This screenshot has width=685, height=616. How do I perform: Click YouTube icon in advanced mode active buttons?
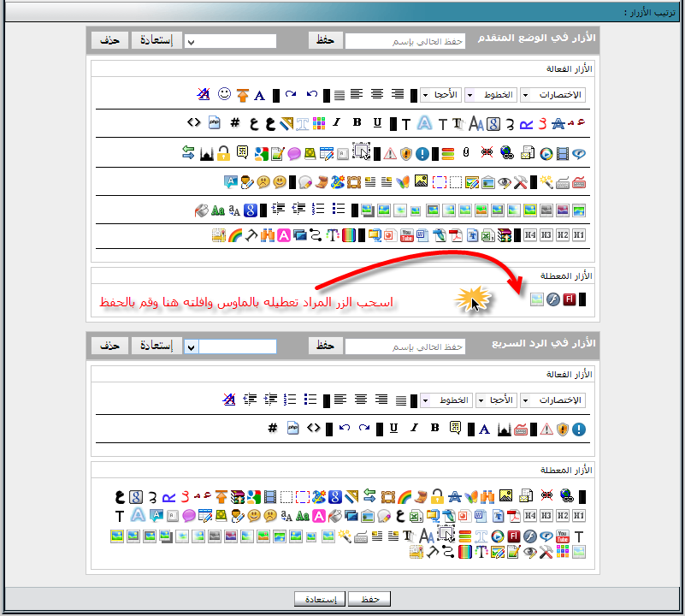point(406,235)
